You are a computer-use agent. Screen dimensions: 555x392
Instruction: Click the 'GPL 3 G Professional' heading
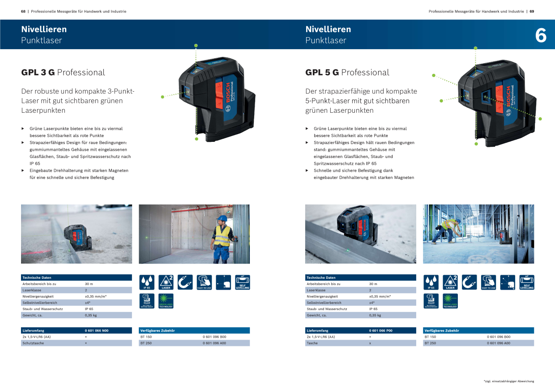[63, 72]
